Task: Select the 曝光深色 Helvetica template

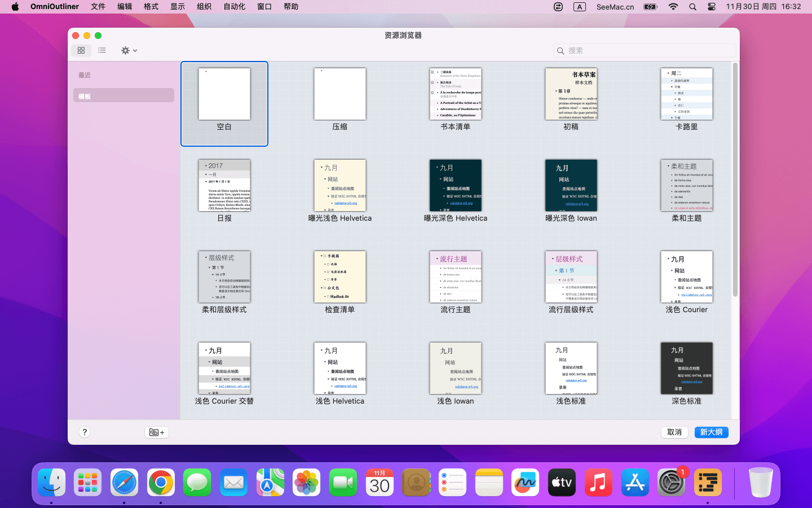Action: [x=456, y=185]
